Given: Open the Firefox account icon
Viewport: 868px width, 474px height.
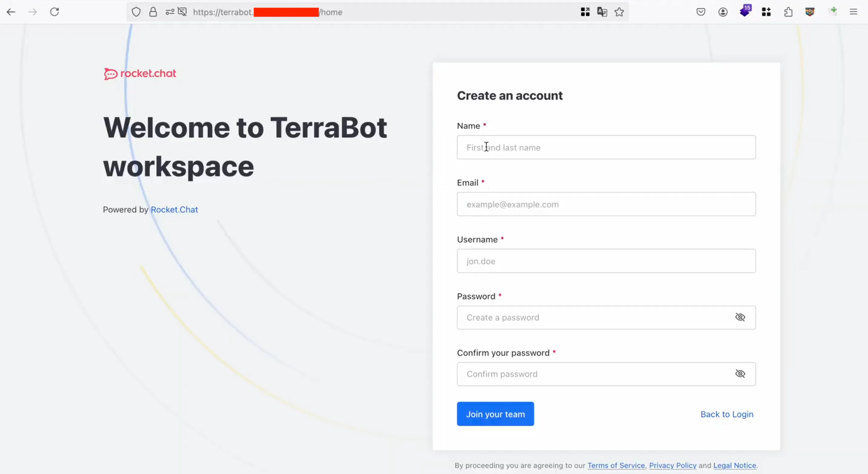Looking at the screenshot, I should point(723,12).
